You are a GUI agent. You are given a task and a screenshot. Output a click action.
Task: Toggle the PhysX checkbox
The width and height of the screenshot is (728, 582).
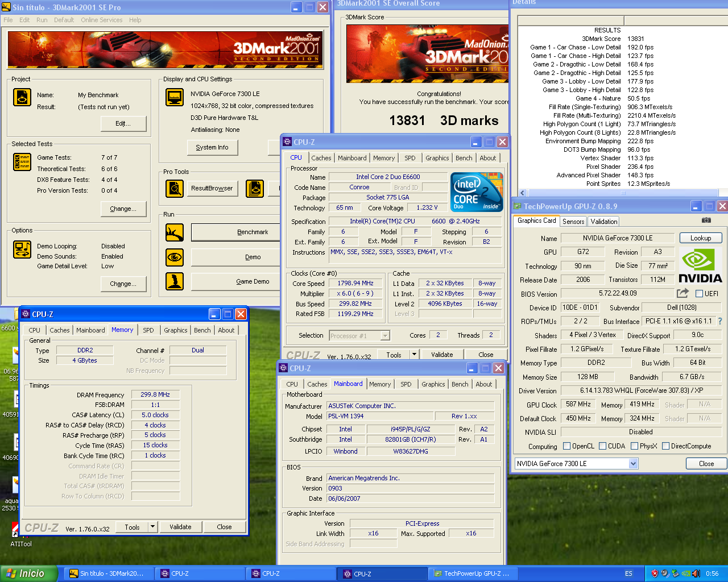pos(634,446)
